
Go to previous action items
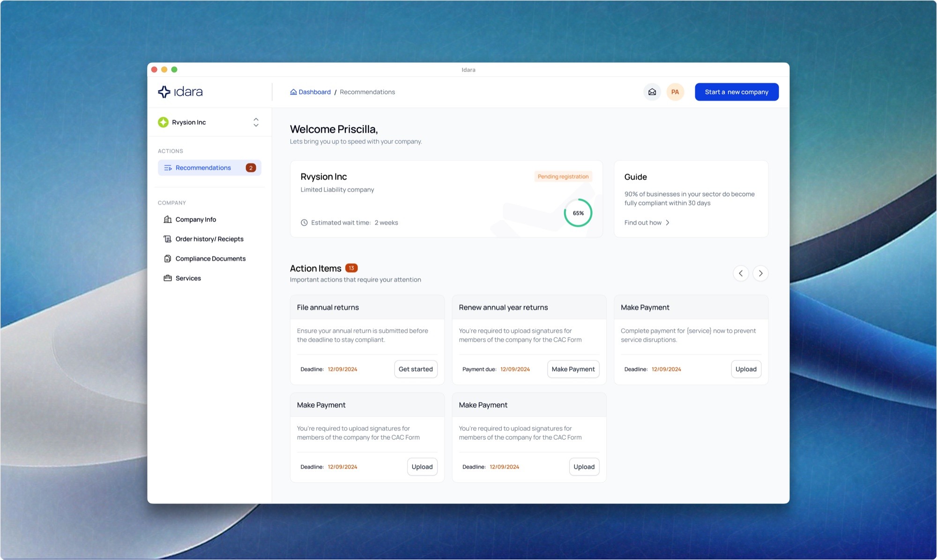click(741, 273)
